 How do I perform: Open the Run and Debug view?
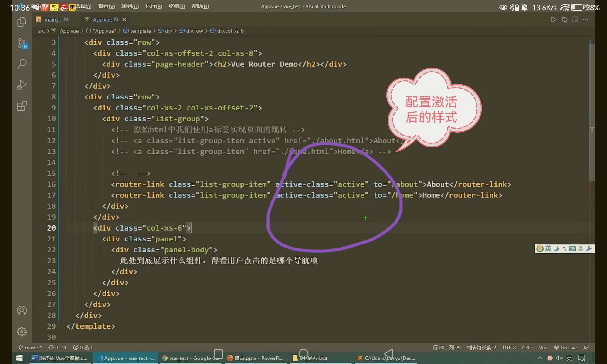click(22, 85)
